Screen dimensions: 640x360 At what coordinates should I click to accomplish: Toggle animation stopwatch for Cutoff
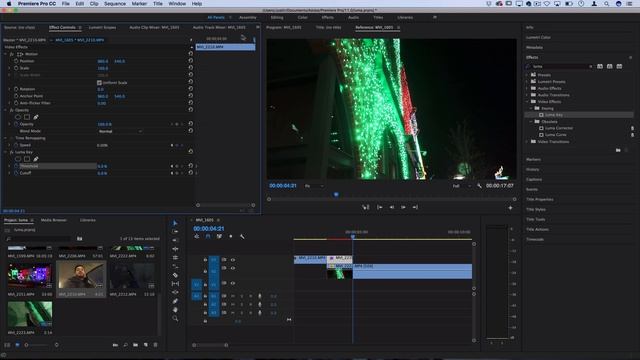coord(16,173)
